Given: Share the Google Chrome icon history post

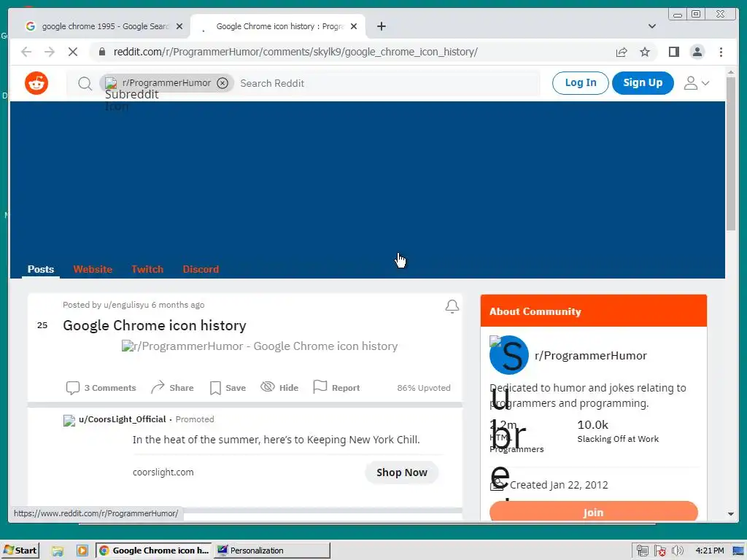Looking at the screenshot, I should (172, 388).
